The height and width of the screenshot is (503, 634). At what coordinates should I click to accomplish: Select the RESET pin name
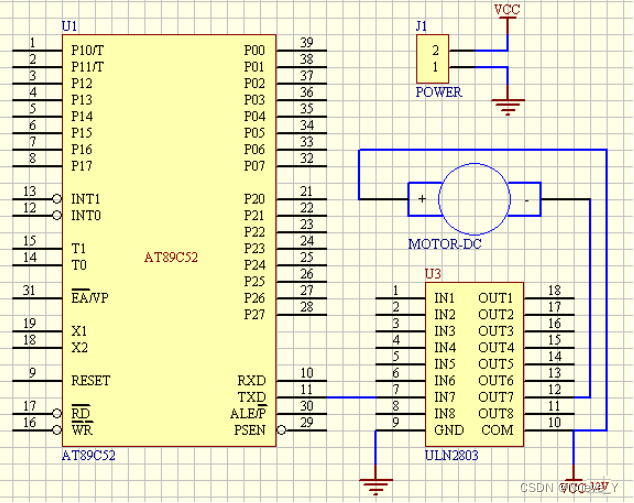91,380
